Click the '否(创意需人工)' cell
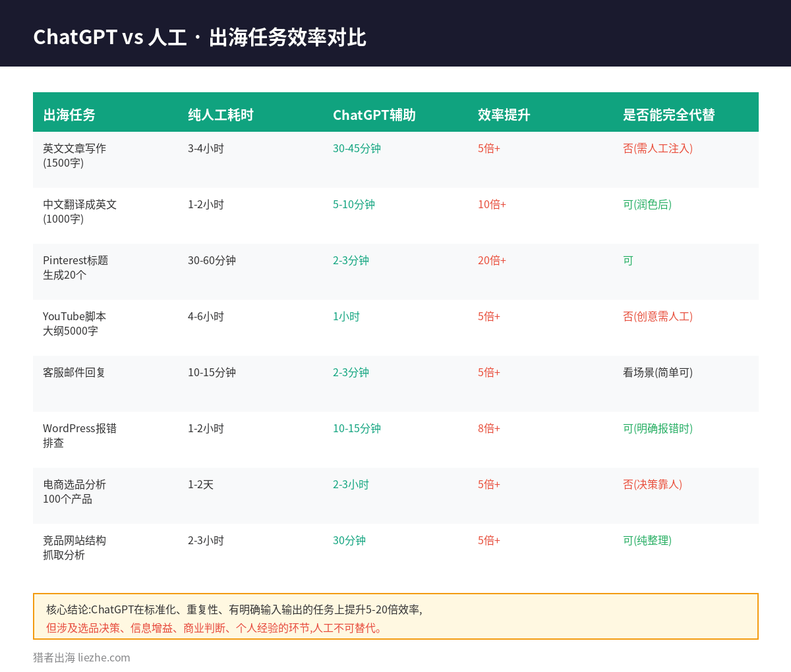This screenshot has height=672, width=791. 658,316
